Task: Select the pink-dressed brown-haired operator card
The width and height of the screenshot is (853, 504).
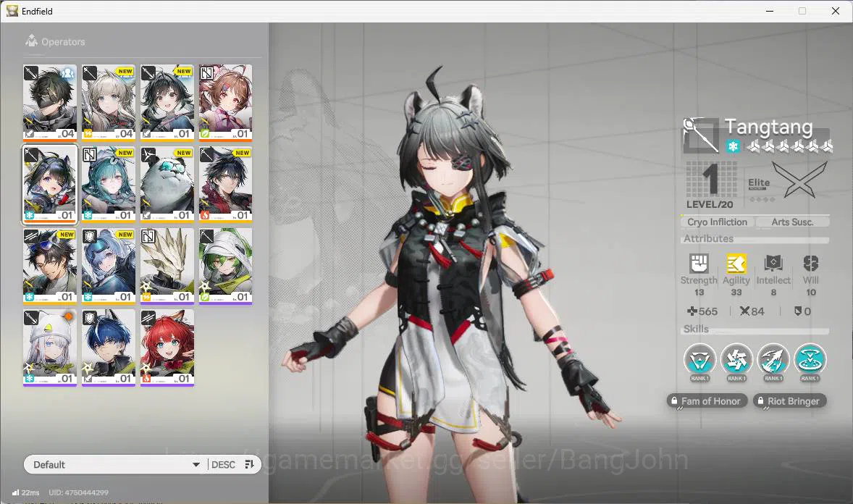Action: [226, 102]
